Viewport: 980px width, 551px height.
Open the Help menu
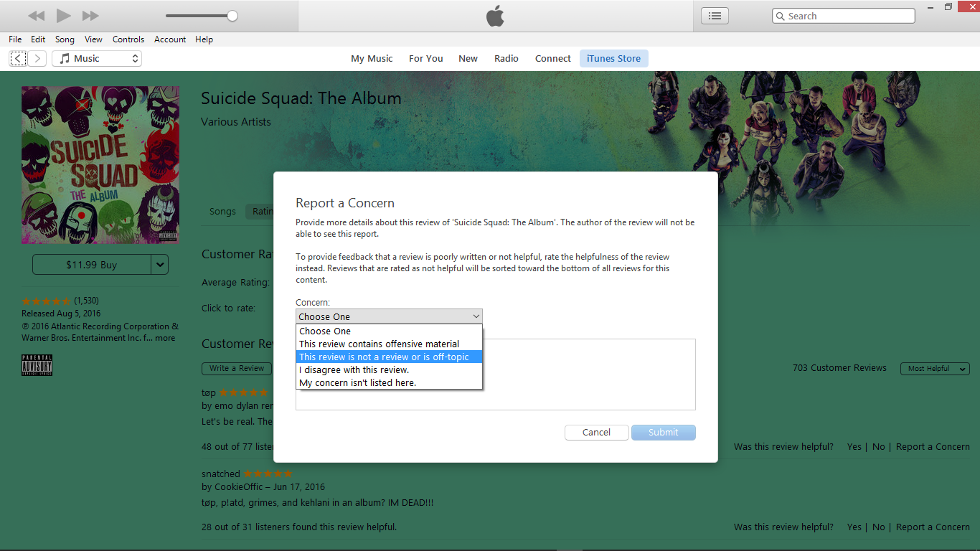pos(204,39)
